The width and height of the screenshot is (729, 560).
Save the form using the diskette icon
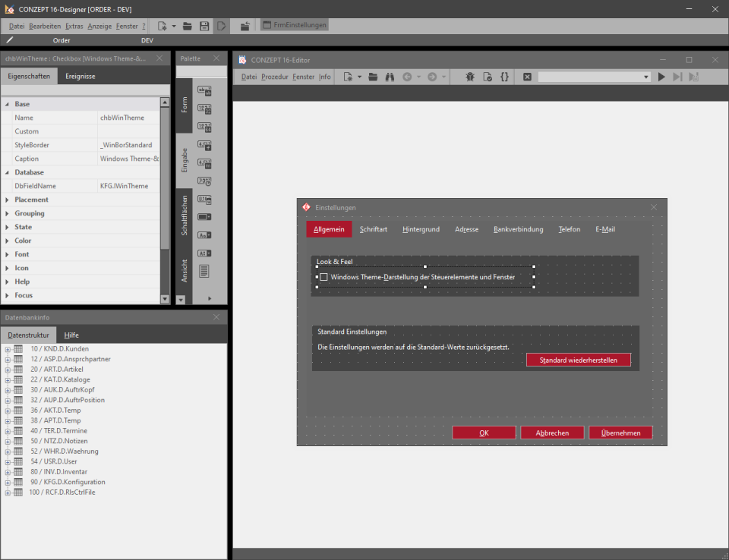point(204,25)
